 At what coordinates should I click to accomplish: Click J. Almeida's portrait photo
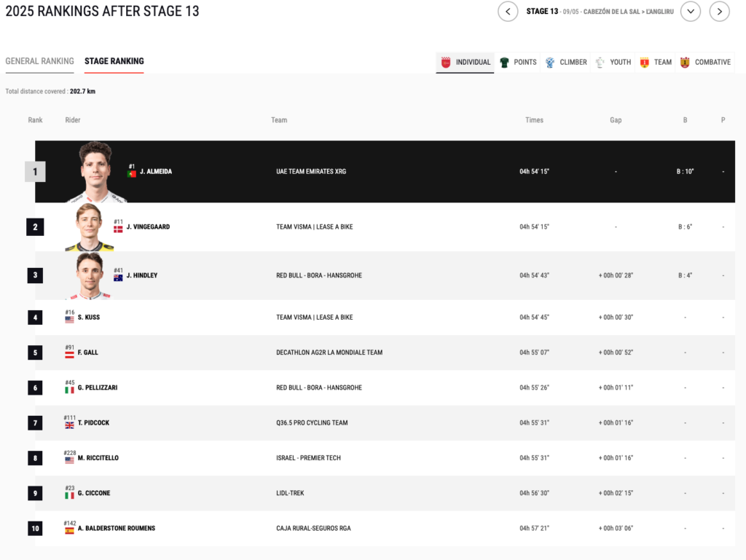tap(96, 172)
